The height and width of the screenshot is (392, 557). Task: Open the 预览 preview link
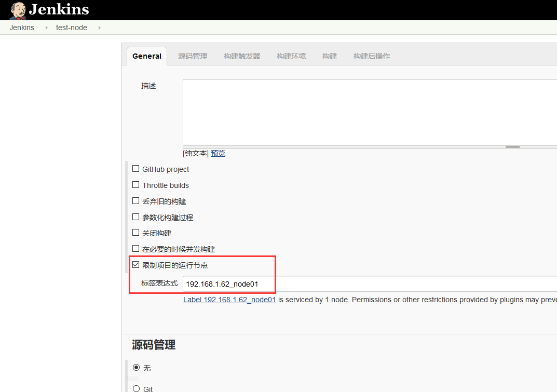[x=218, y=154]
